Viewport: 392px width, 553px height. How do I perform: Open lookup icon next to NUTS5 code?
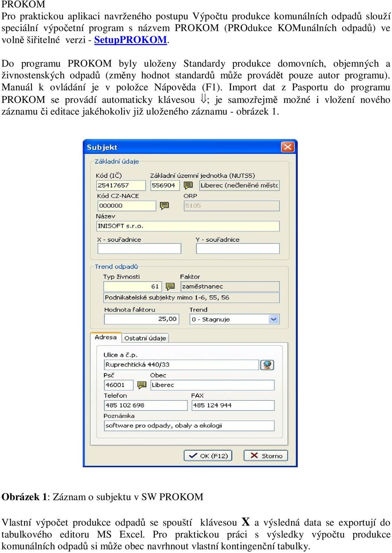pos(188,185)
